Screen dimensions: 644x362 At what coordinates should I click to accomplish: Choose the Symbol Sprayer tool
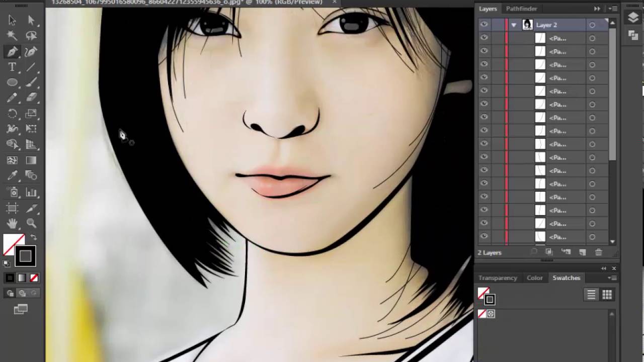(12, 192)
